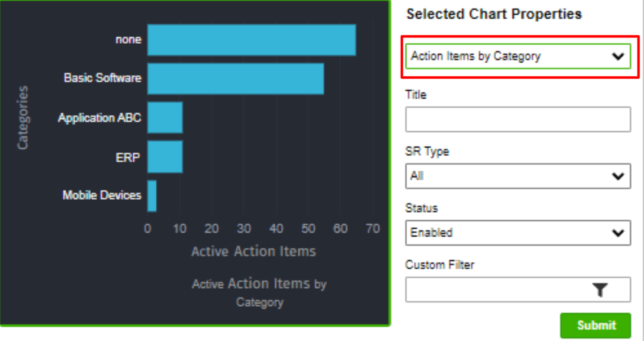Expand the SR Type dropdown

[x=518, y=176]
